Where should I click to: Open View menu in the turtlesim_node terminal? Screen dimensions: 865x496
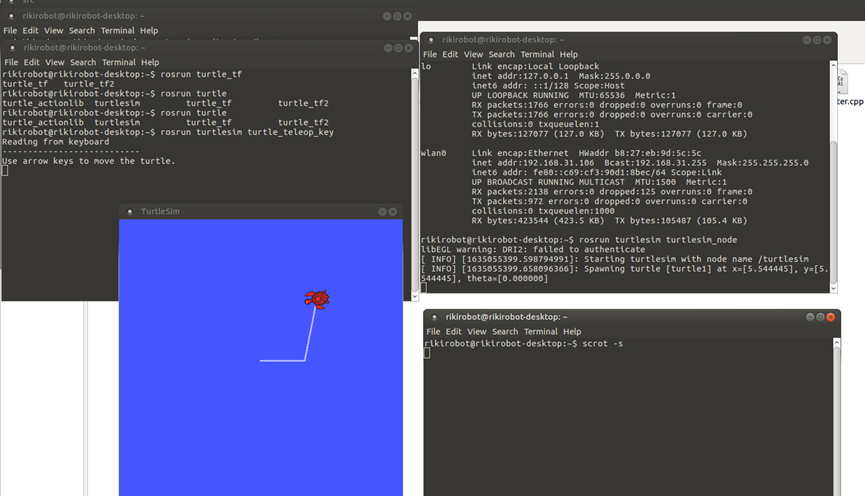click(x=473, y=54)
